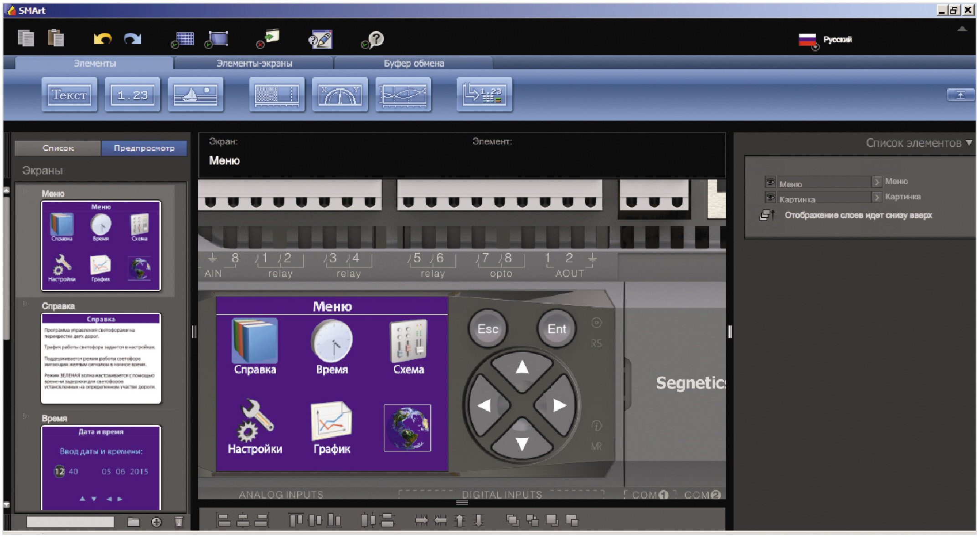Click the undo arrow in top toolbar
This screenshot has width=980, height=537.
coord(103,39)
